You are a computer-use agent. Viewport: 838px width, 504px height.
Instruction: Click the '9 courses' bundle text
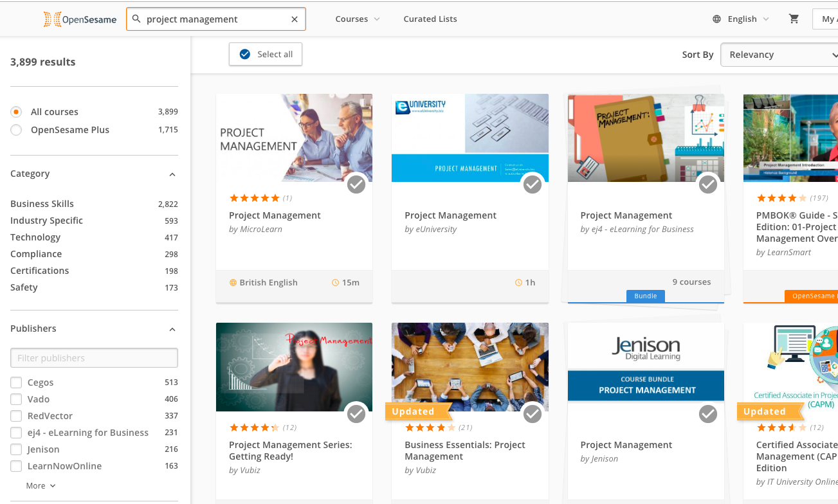point(691,282)
